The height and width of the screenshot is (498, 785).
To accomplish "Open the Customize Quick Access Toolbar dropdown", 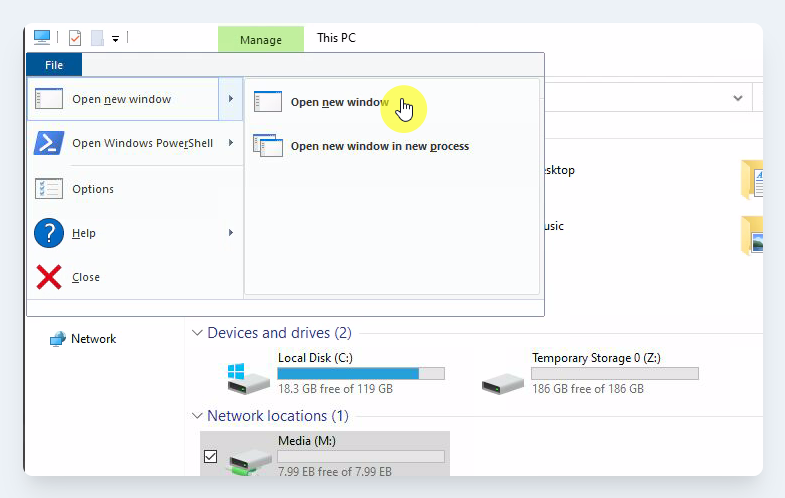I will pos(116,39).
